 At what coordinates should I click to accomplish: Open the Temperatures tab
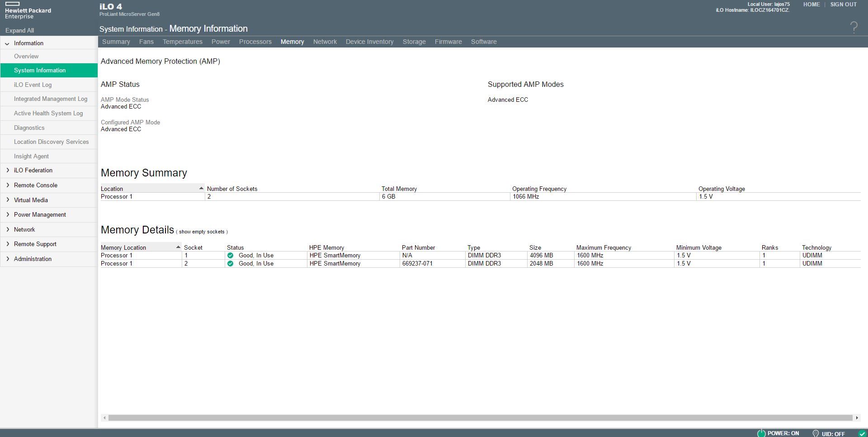point(183,42)
